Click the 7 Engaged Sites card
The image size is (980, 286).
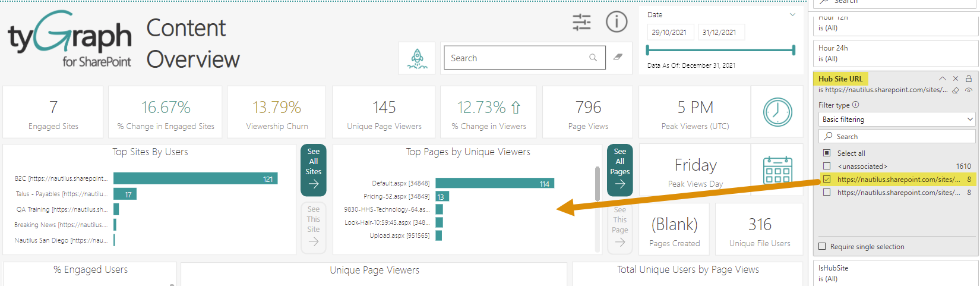pos(53,112)
